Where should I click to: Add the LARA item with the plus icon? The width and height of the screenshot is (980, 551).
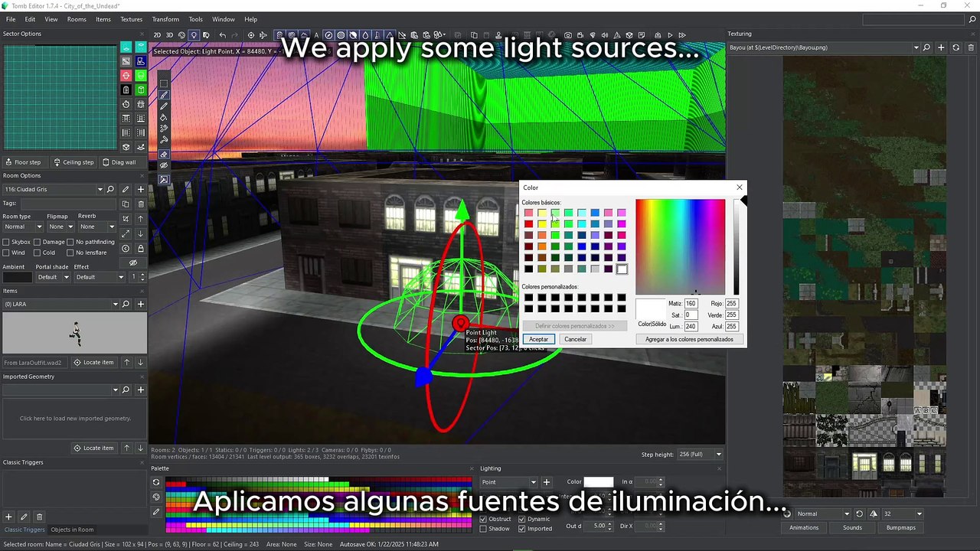pyautogui.click(x=141, y=304)
